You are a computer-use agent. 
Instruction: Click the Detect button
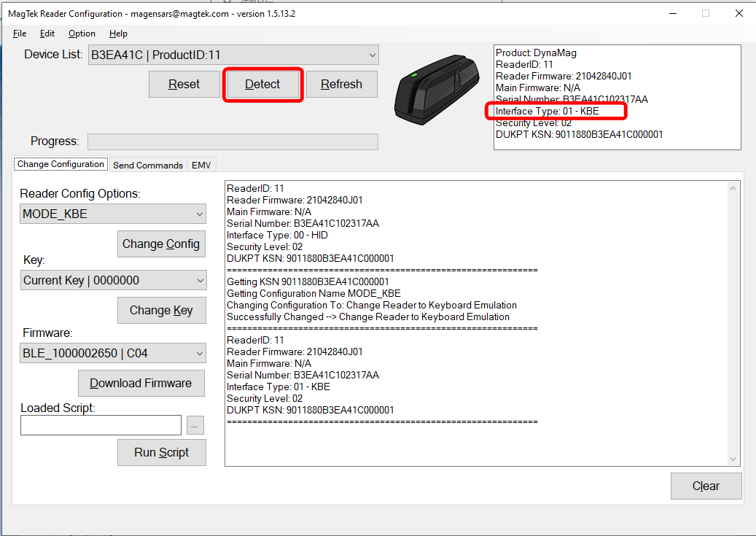[262, 85]
